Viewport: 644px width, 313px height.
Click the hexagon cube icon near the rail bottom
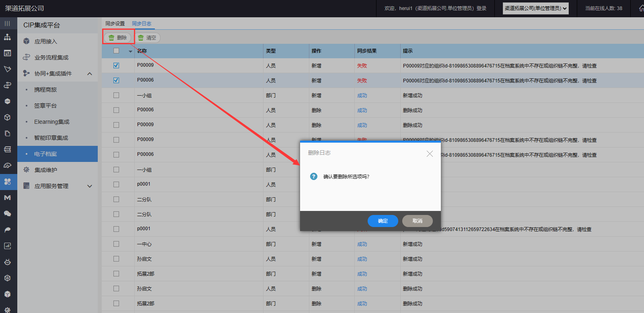[7, 278]
